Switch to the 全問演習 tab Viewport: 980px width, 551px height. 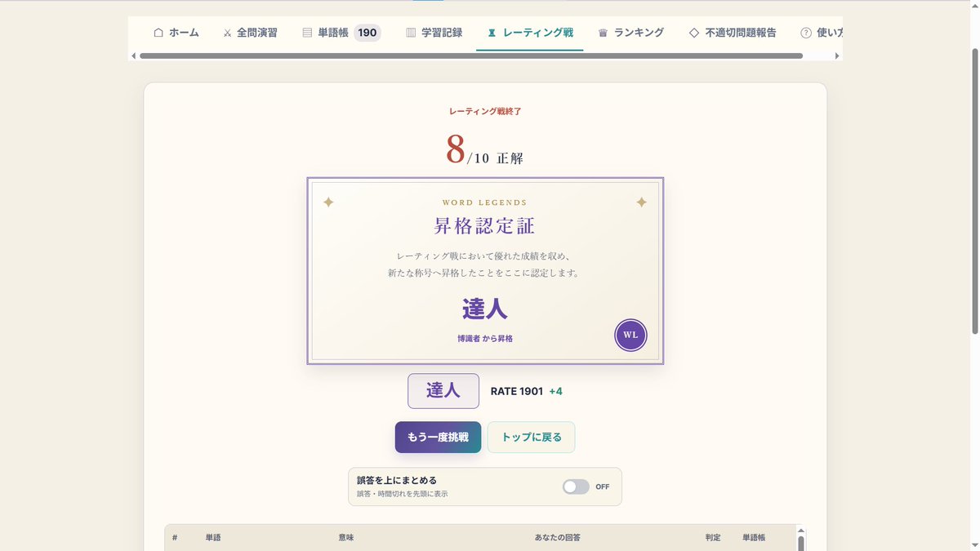click(x=250, y=33)
